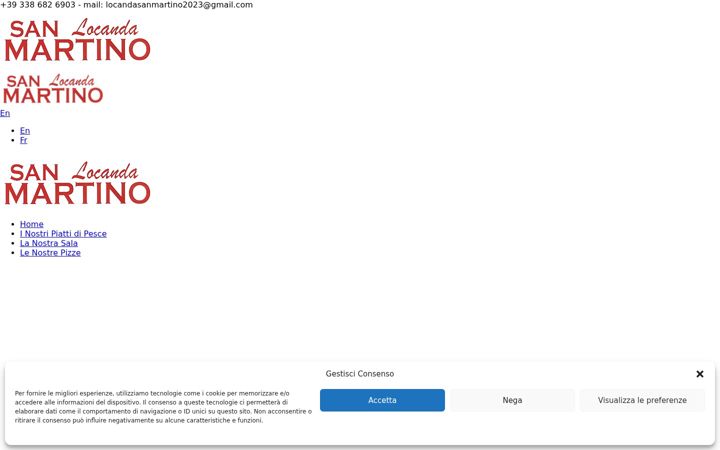Open La Nostra Sala page
The height and width of the screenshot is (450, 720).
(x=49, y=243)
